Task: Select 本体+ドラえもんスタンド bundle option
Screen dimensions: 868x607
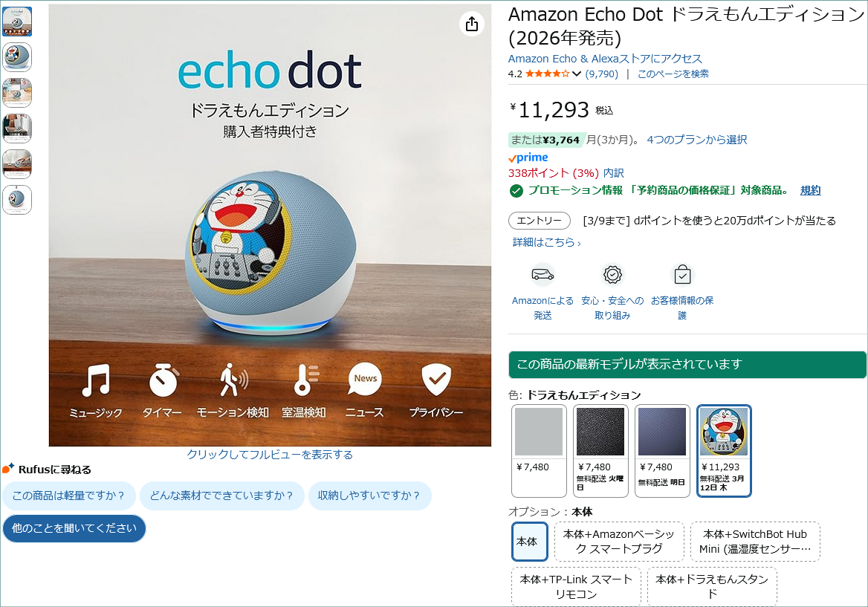Action: pyautogui.click(x=712, y=586)
